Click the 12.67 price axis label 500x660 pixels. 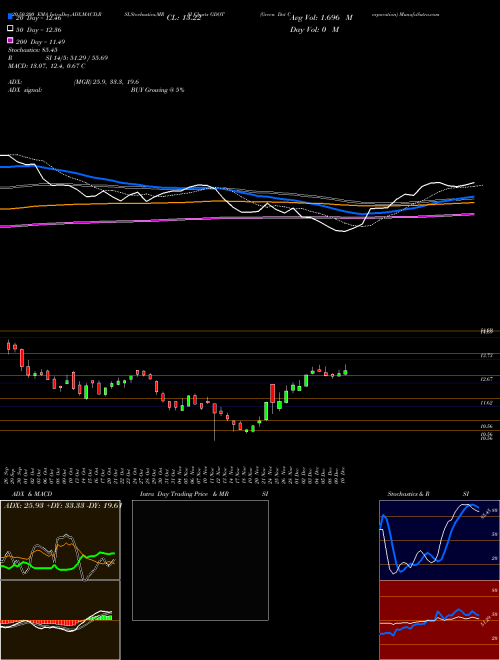tap(487, 379)
